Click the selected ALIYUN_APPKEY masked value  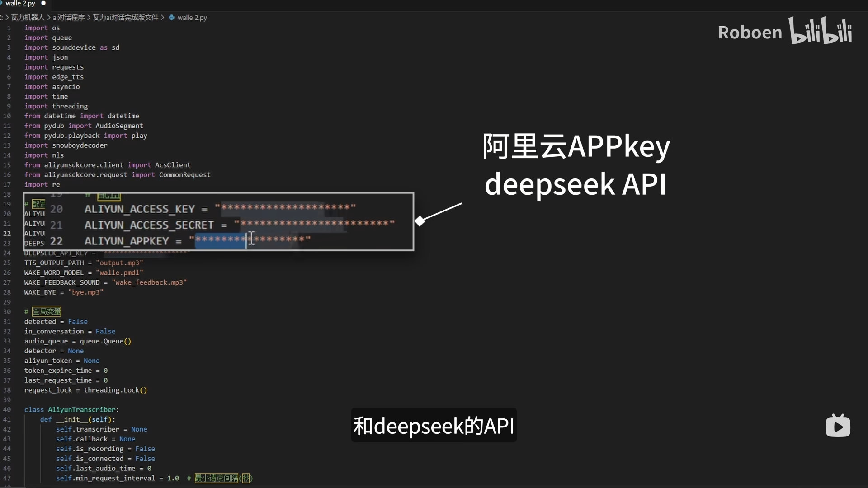pyautogui.click(x=221, y=239)
